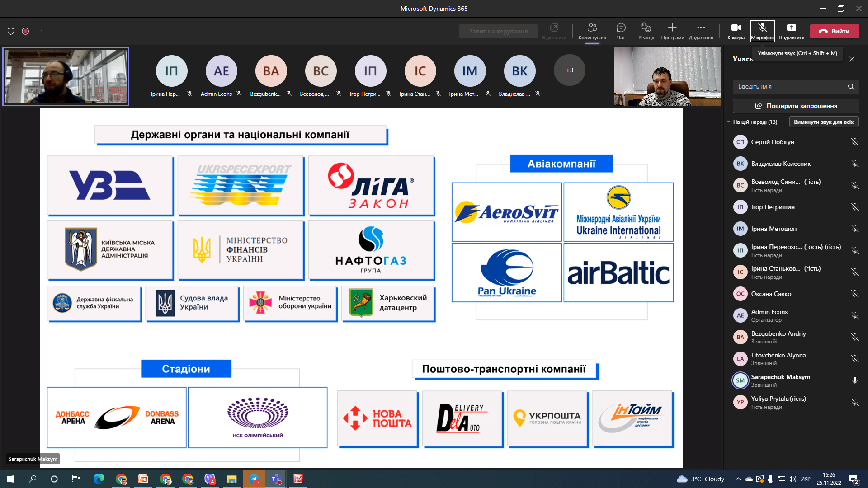868x488 pixels.
Task: Open Telegram from the taskbar
Action: 254,479
